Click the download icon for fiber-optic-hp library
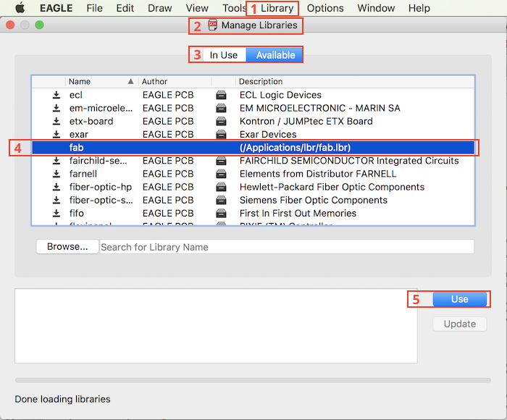 click(x=56, y=187)
